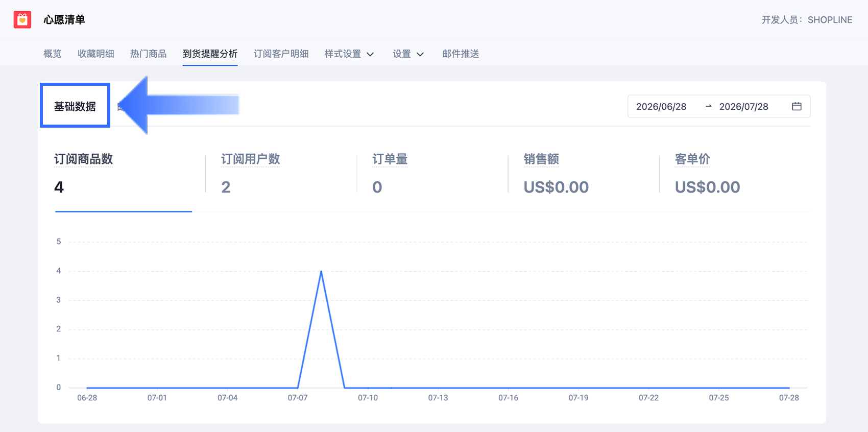Image resolution: width=868 pixels, height=432 pixels.
Task: Click the 07-16 x-axis label
Action: pos(508,398)
